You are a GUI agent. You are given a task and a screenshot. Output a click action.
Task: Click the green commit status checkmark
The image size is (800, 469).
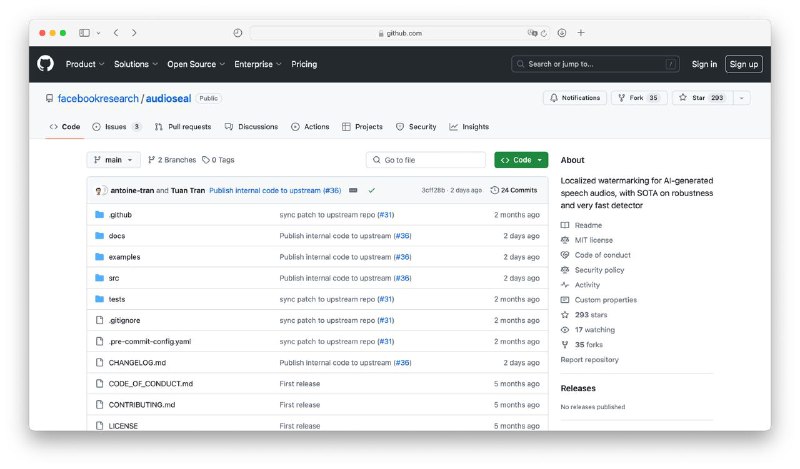point(371,190)
